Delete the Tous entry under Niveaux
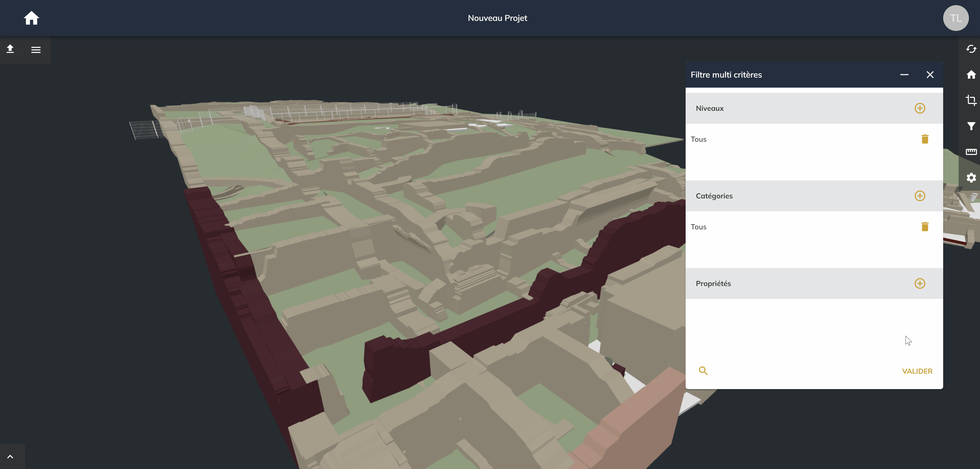 (x=924, y=139)
